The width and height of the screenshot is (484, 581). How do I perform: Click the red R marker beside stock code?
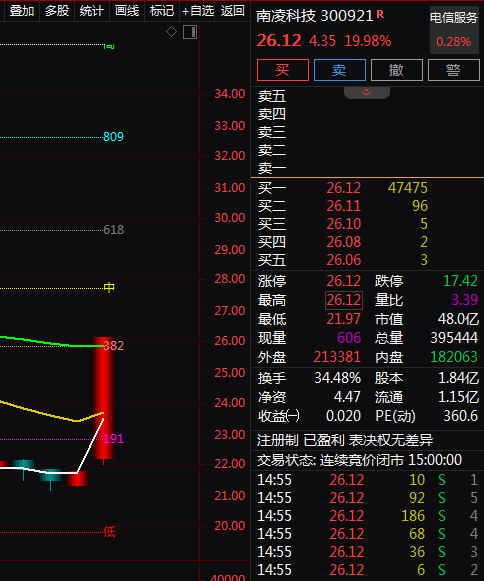(x=380, y=14)
